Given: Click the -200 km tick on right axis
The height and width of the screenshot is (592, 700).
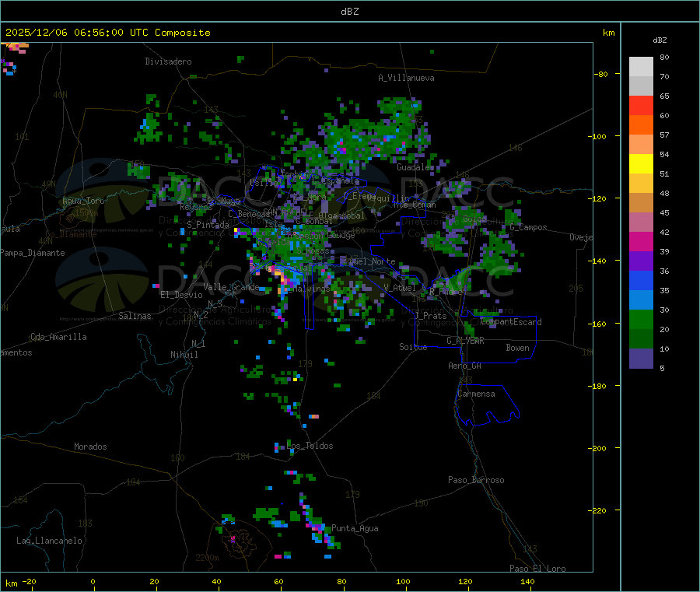Looking at the screenshot, I should [x=597, y=448].
